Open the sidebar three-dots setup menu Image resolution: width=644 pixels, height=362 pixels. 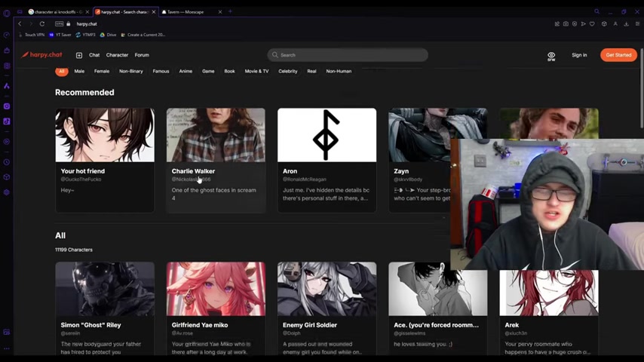[x=7, y=348]
